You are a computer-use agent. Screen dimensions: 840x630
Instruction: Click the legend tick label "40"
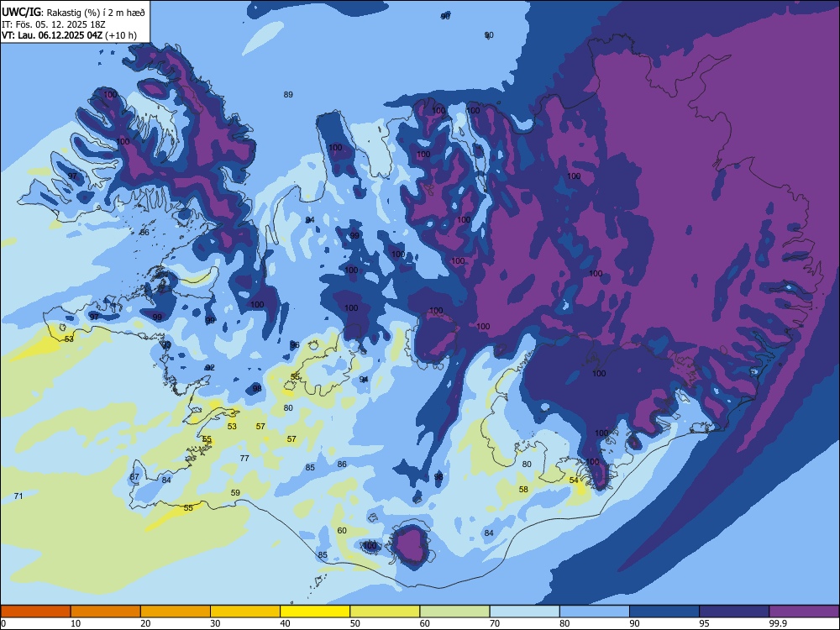tap(285, 623)
